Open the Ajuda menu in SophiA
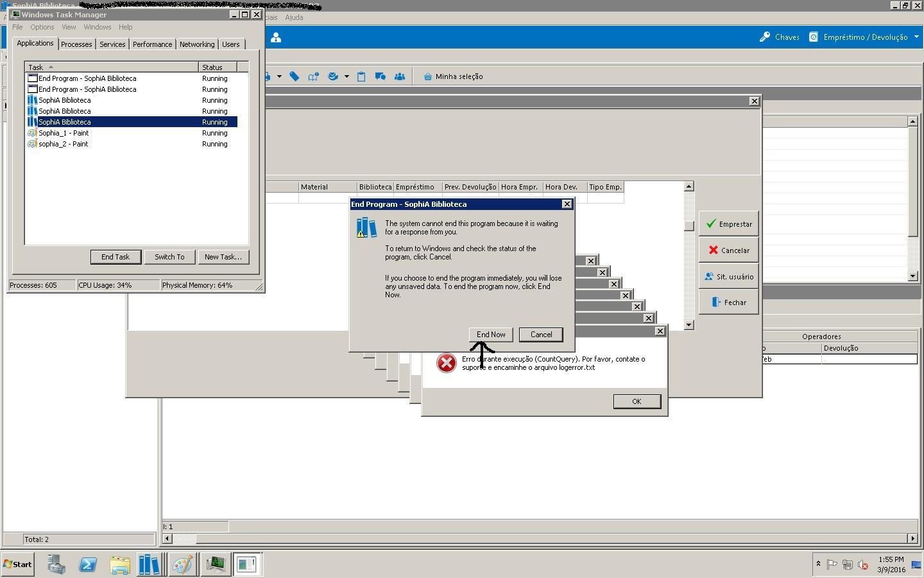This screenshot has width=924, height=578. tap(294, 17)
